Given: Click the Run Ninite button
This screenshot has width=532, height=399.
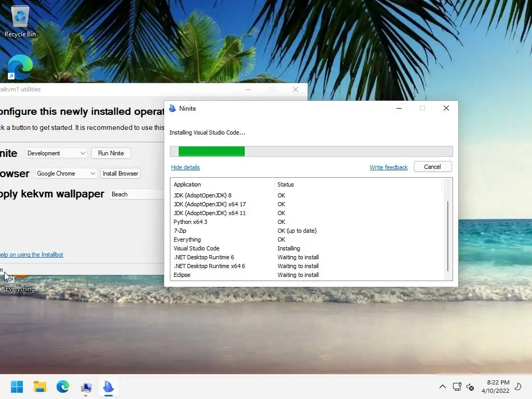Looking at the screenshot, I should point(111,153).
